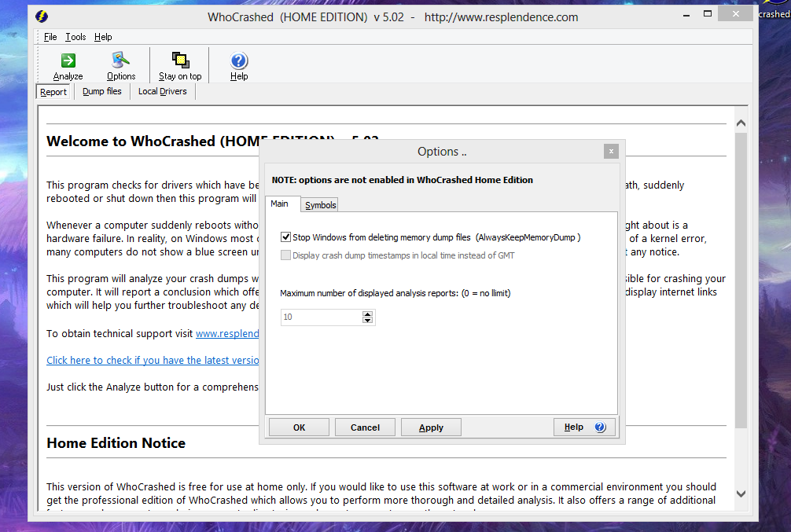Screen dimensions: 791x532
Task: Switch to the Dump files tab
Action: (102, 92)
